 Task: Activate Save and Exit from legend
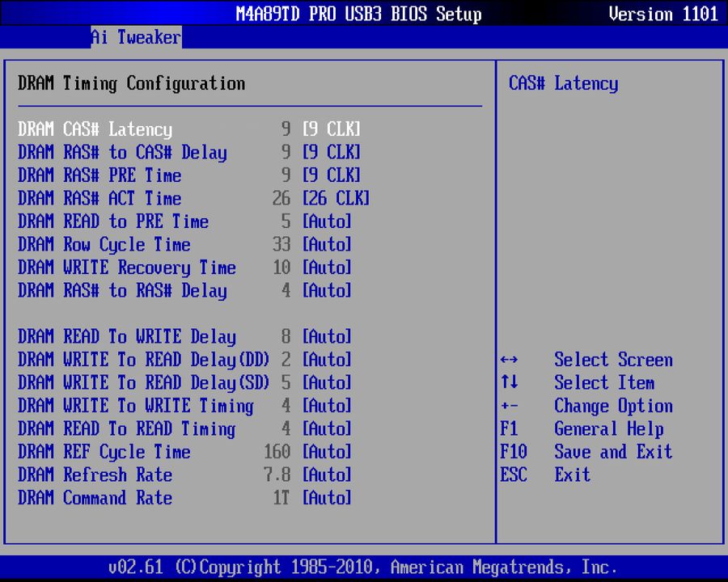613,452
